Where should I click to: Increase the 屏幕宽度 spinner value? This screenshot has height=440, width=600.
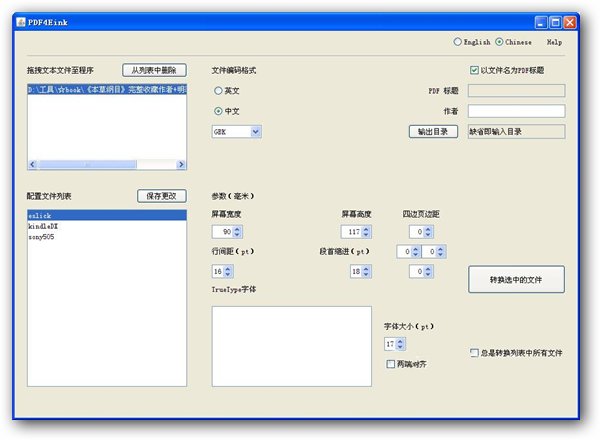pos(239,229)
